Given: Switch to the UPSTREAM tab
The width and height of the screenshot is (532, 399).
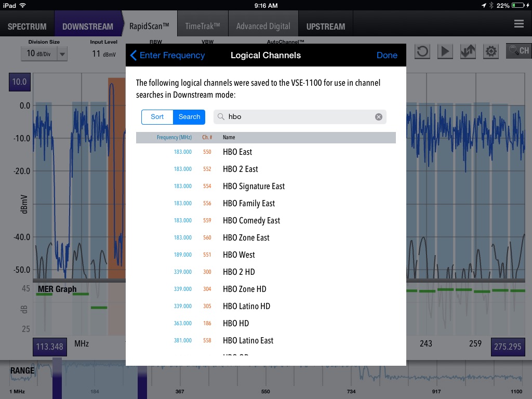Looking at the screenshot, I should (326, 26).
